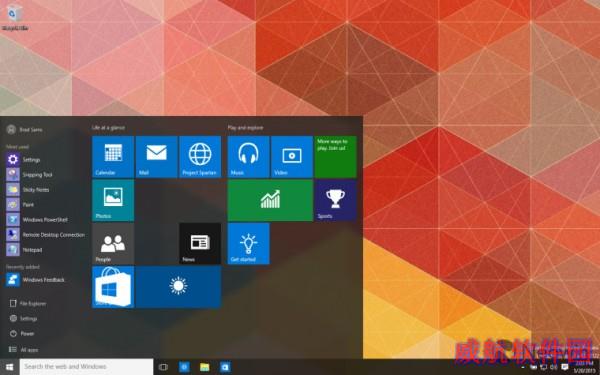Open the green Money chart tile
This screenshot has height=375, width=600.
pyautogui.click(x=270, y=200)
